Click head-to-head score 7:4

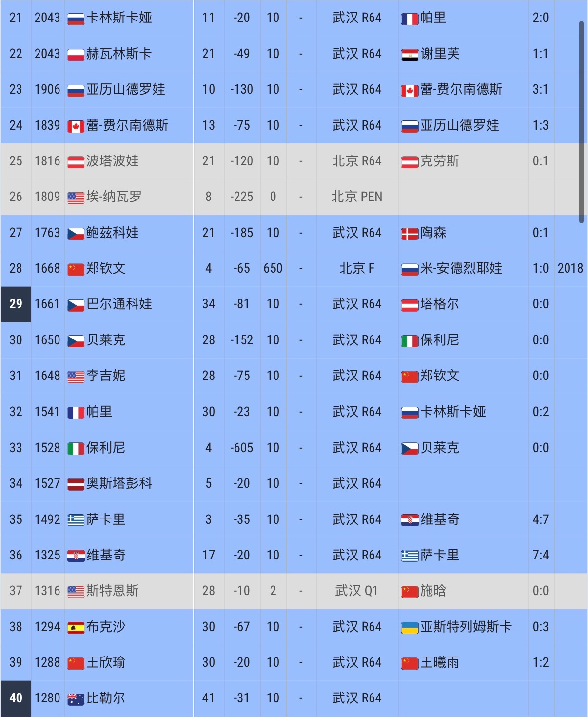pos(541,555)
